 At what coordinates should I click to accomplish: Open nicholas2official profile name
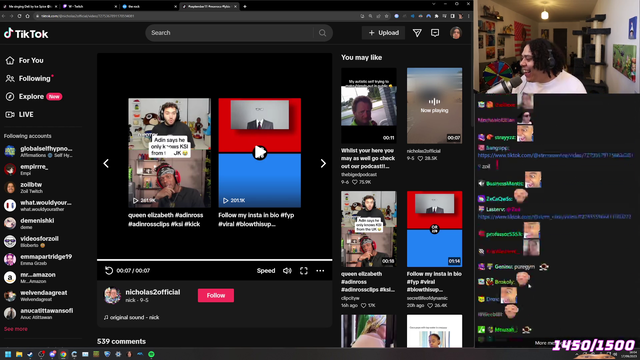point(153,292)
